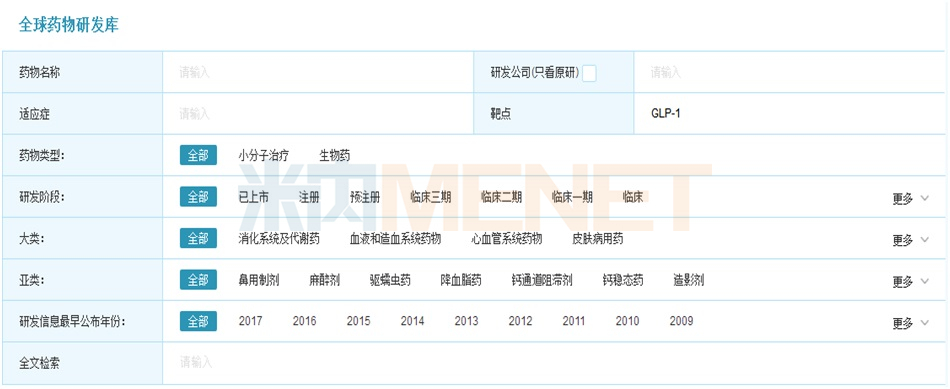Click the 适应症 input field
Image resolution: width=950 pixels, height=389 pixels.
pos(318,114)
